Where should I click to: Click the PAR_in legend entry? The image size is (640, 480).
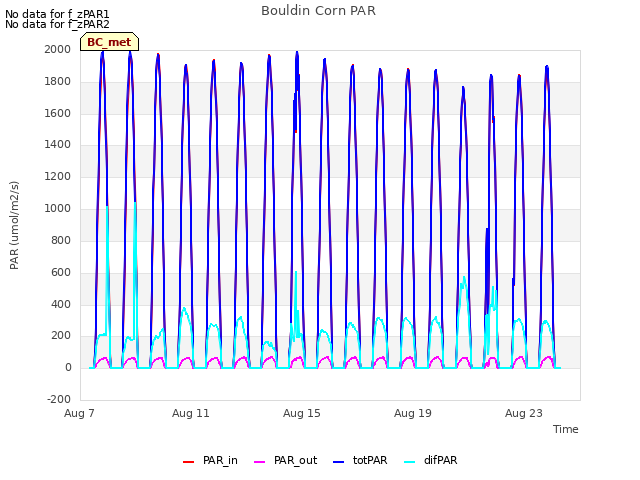click(210, 460)
